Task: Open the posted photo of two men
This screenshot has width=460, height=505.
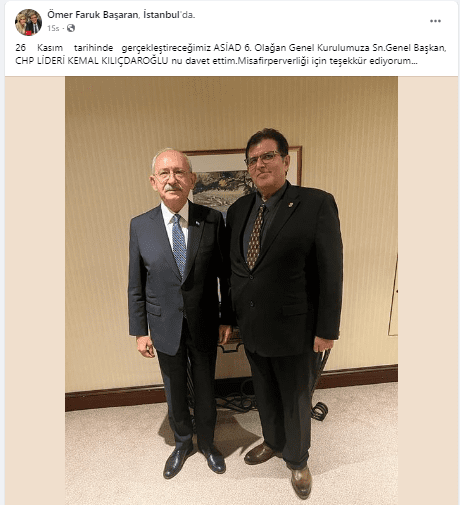Action: (231, 290)
